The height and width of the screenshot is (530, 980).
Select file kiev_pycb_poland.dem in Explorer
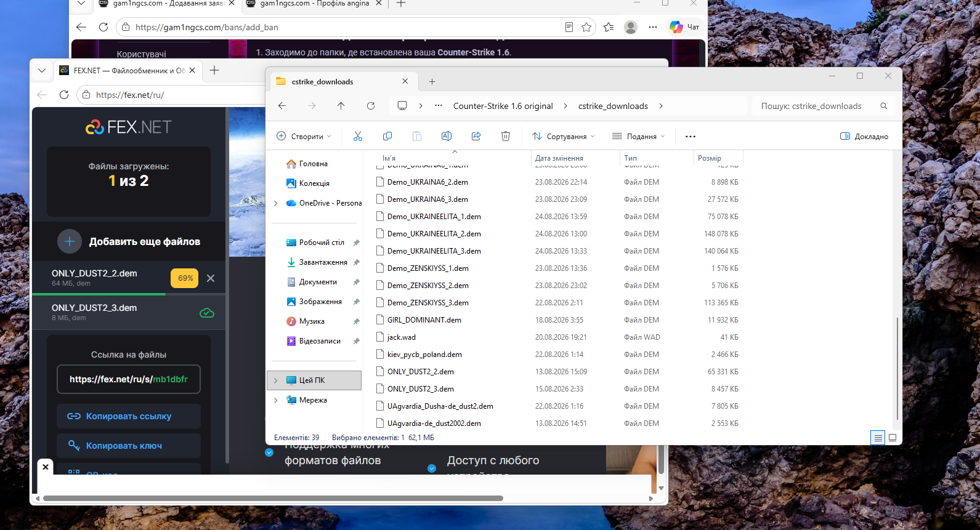click(x=424, y=355)
